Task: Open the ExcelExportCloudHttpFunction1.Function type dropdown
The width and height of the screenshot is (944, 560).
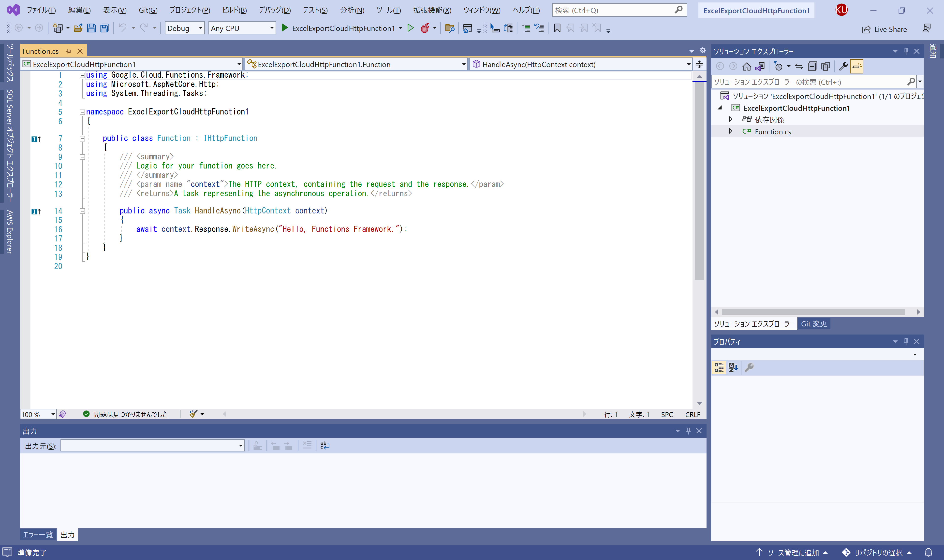Action: click(x=356, y=65)
